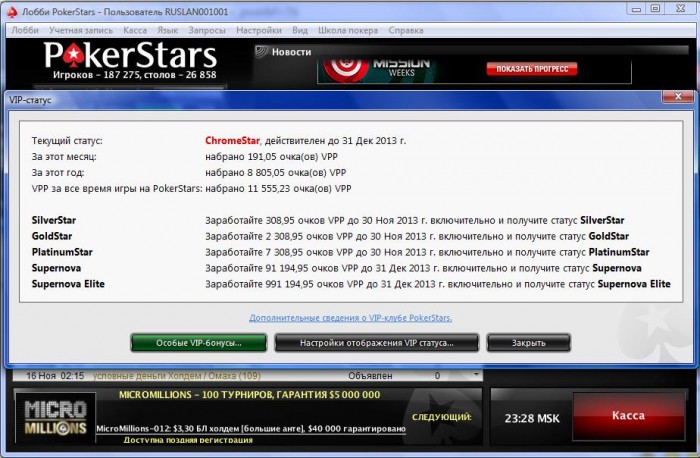This screenshot has height=458, width=700.
Task: Click the green Особые VIP-бонусы button
Action: (x=199, y=343)
